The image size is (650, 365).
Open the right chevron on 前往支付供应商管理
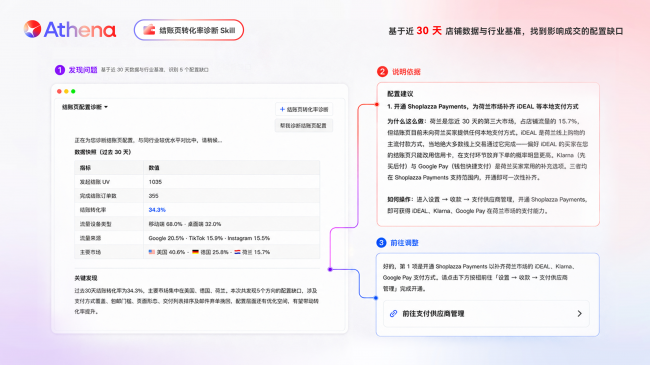click(580, 314)
